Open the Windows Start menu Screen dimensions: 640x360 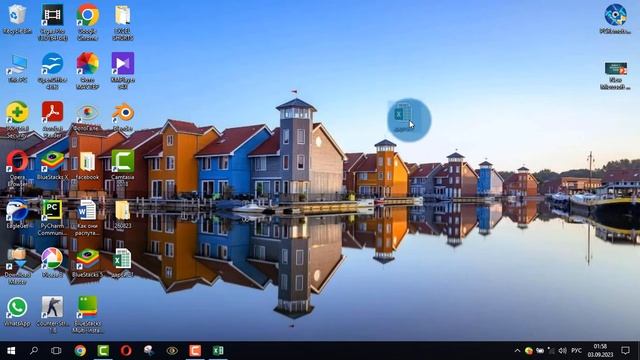(x=11, y=351)
